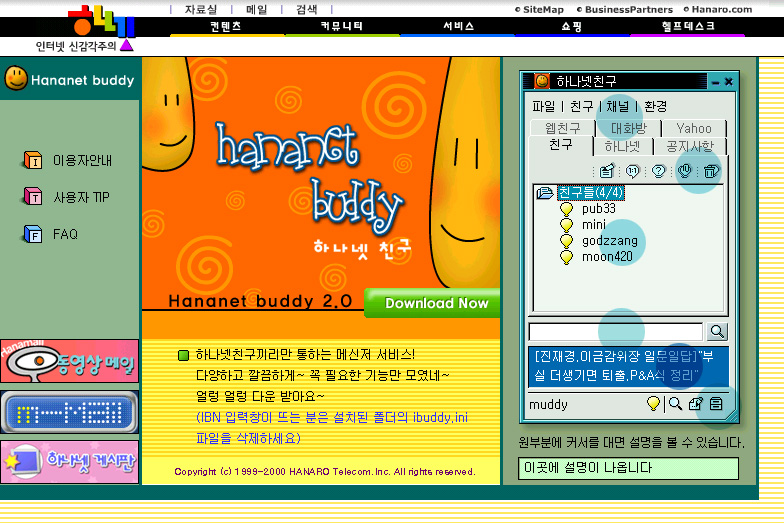Image resolution: width=784 pixels, height=523 pixels.
Task: Open the 채널 menu in messenger
Action: tap(618, 106)
